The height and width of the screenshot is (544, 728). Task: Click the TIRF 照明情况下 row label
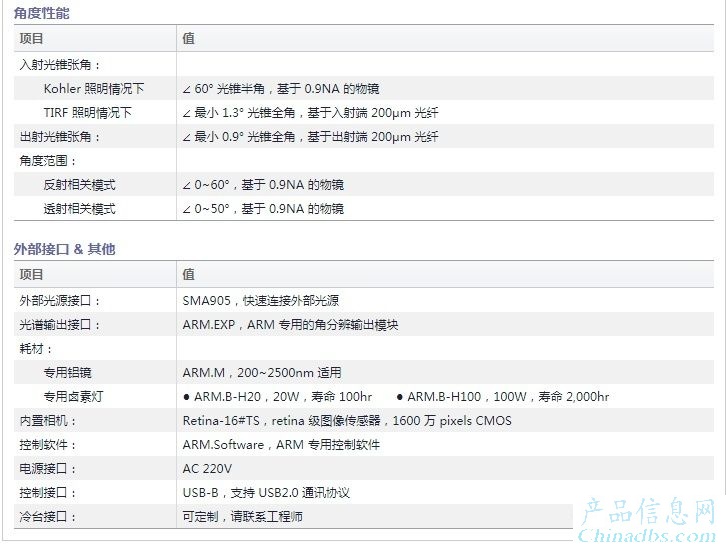(x=88, y=112)
